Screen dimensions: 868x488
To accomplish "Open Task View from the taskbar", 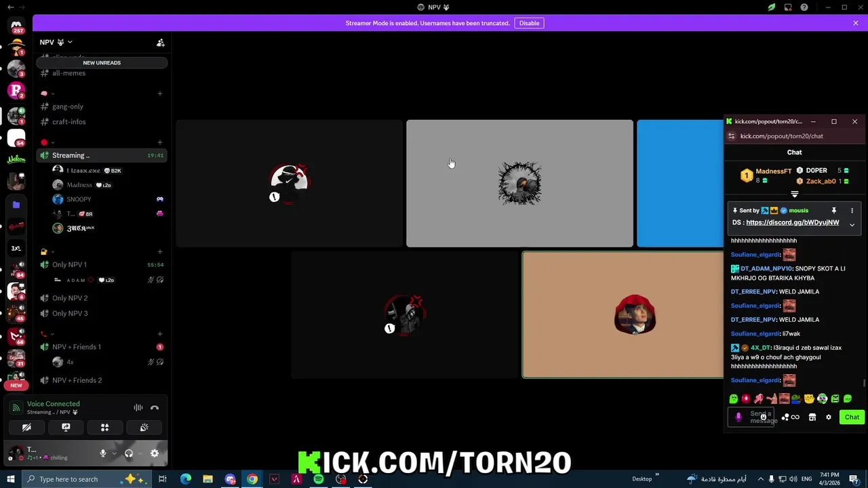I will coord(163,479).
